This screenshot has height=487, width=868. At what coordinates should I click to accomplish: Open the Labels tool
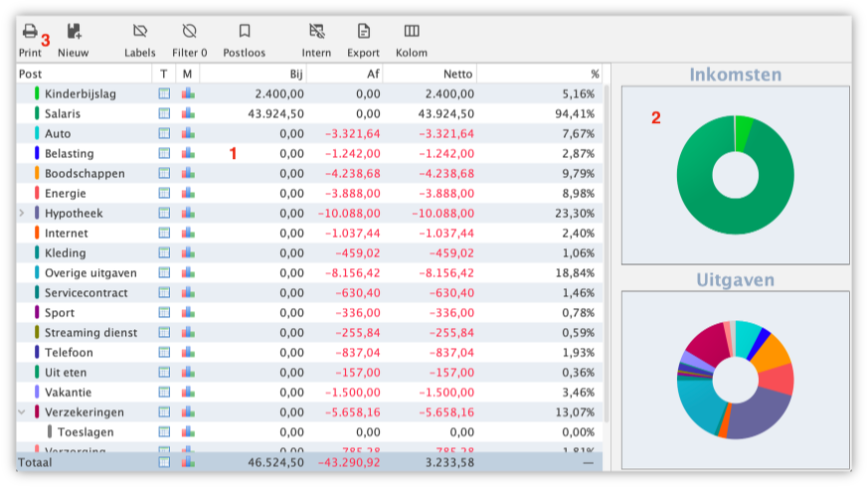(x=140, y=32)
